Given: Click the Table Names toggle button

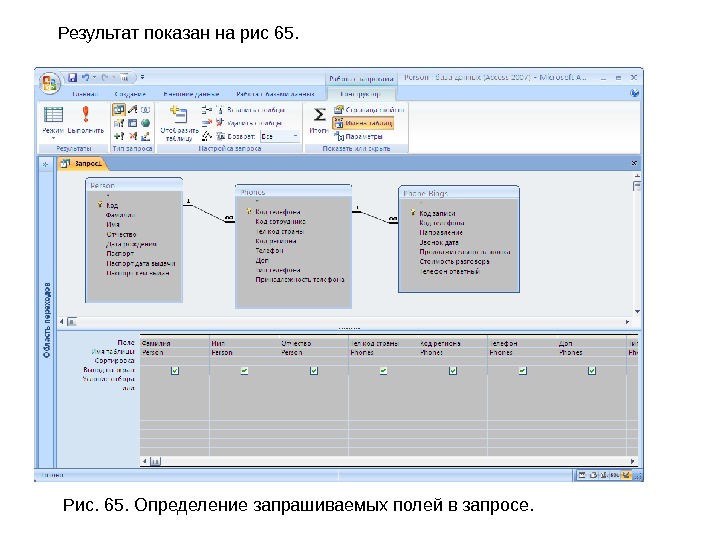Looking at the screenshot, I should (363, 123).
